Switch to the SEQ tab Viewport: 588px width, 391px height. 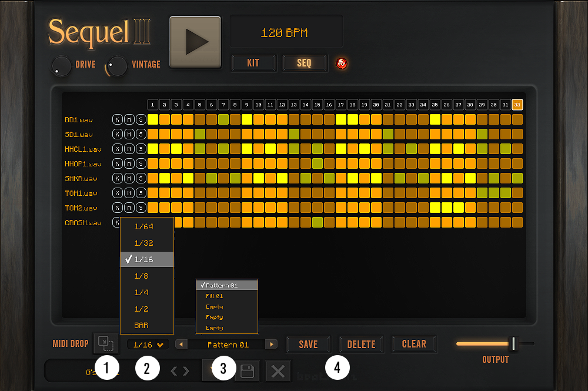coord(304,63)
